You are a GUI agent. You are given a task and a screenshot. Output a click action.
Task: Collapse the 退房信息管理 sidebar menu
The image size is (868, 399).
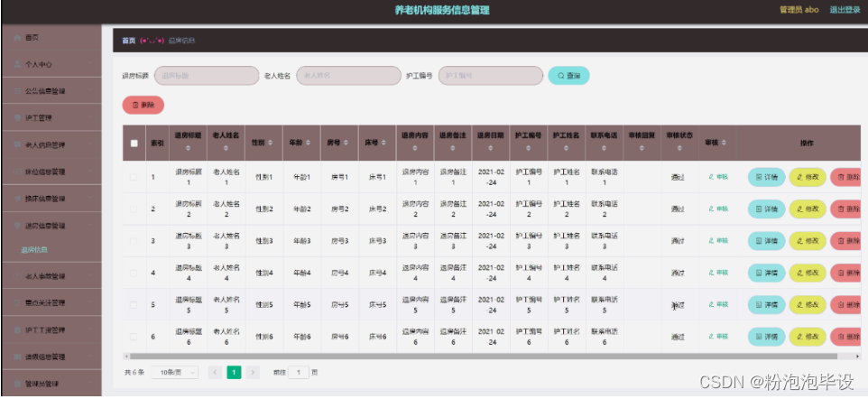51,226
